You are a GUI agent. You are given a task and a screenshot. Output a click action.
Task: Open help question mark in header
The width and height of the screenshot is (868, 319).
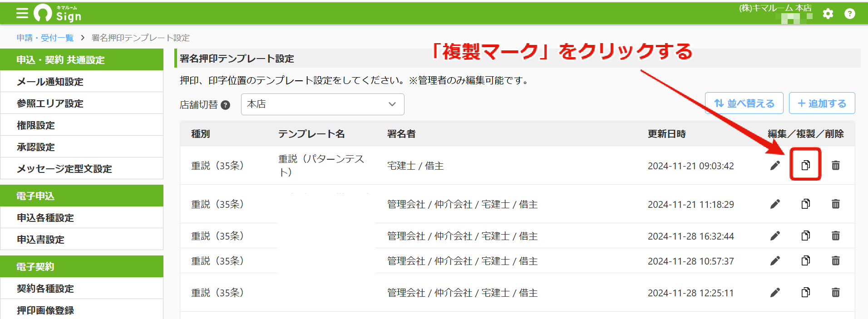850,14
